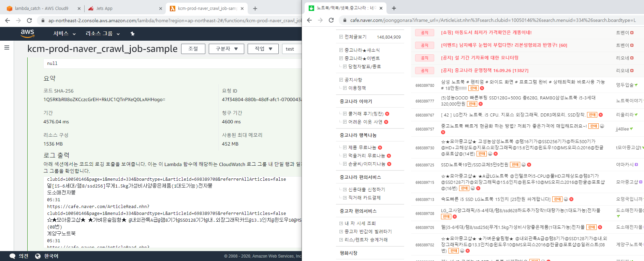Open post SSD노트북19만/SSD교체5만9천원
Screen dimensions: 644x261
(x=474, y=165)
